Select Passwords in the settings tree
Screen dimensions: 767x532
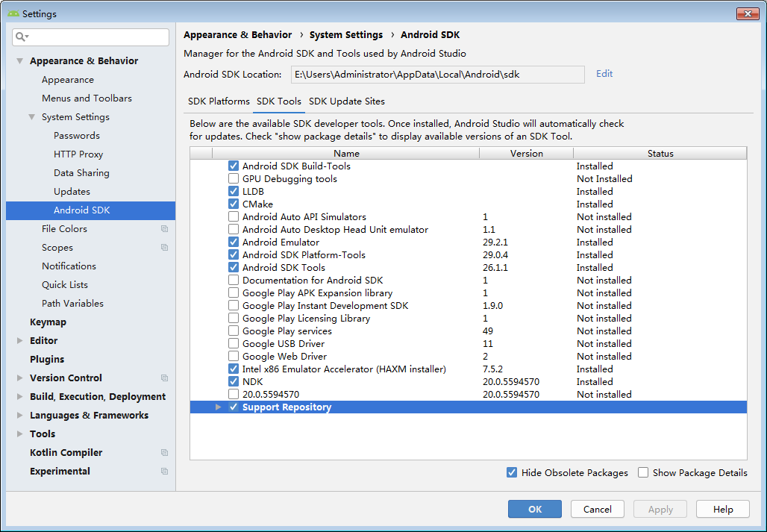tap(77, 136)
